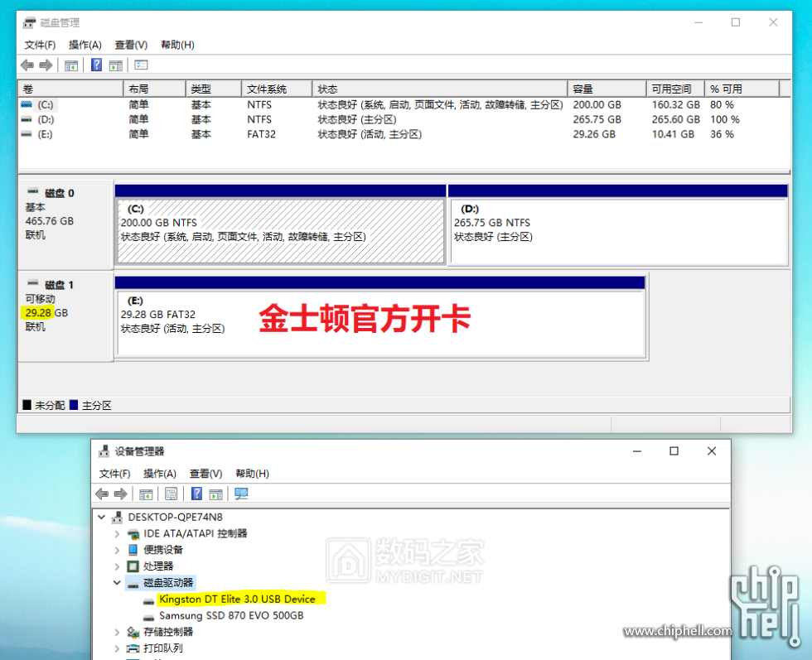Image resolution: width=812 pixels, height=660 pixels.
Task: Sort by the 容量 column header
Action: (x=607, y=89)
